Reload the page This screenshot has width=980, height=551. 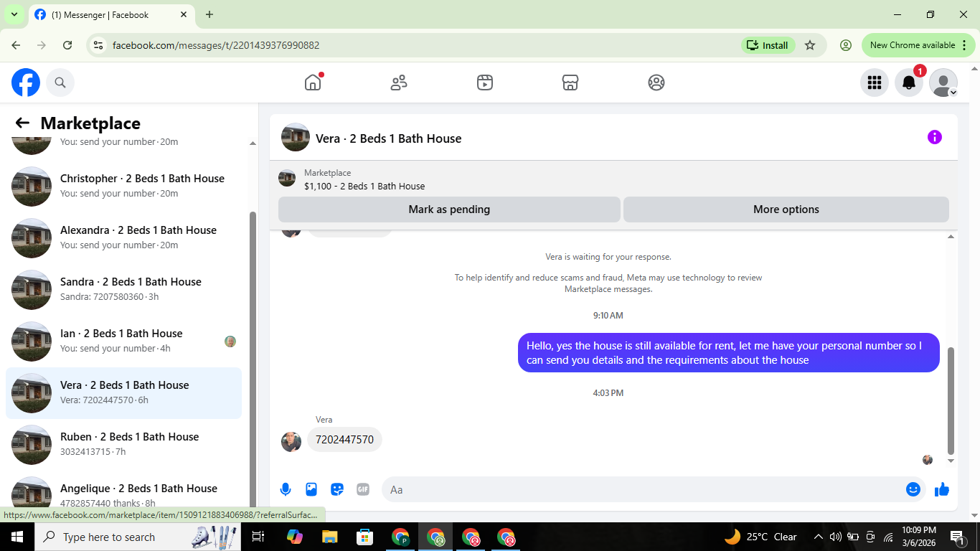point(67,45)
